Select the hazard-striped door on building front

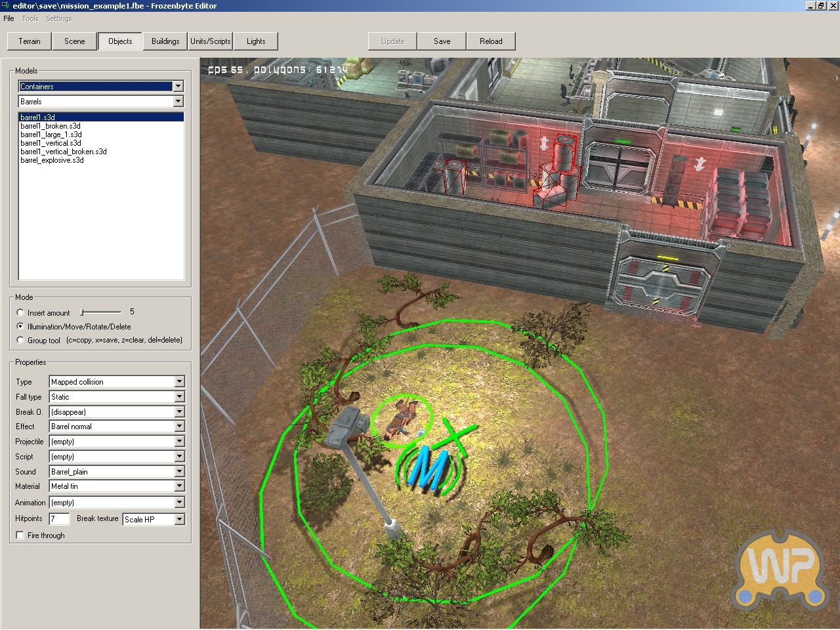click(x=663, y=278)
